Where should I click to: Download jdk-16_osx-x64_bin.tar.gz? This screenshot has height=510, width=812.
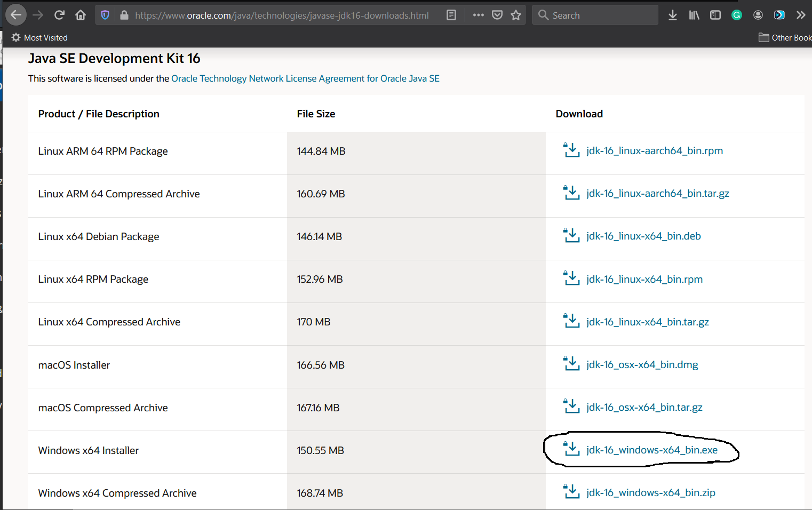tap(644, 407)
